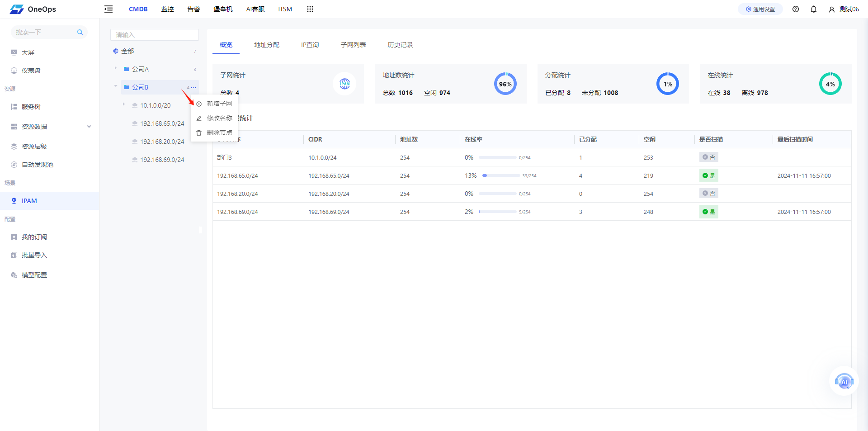
Task: Click the 否 scan badge for 192.168.20.0/24
Action: pyautogui.click(x=709, y=193)
